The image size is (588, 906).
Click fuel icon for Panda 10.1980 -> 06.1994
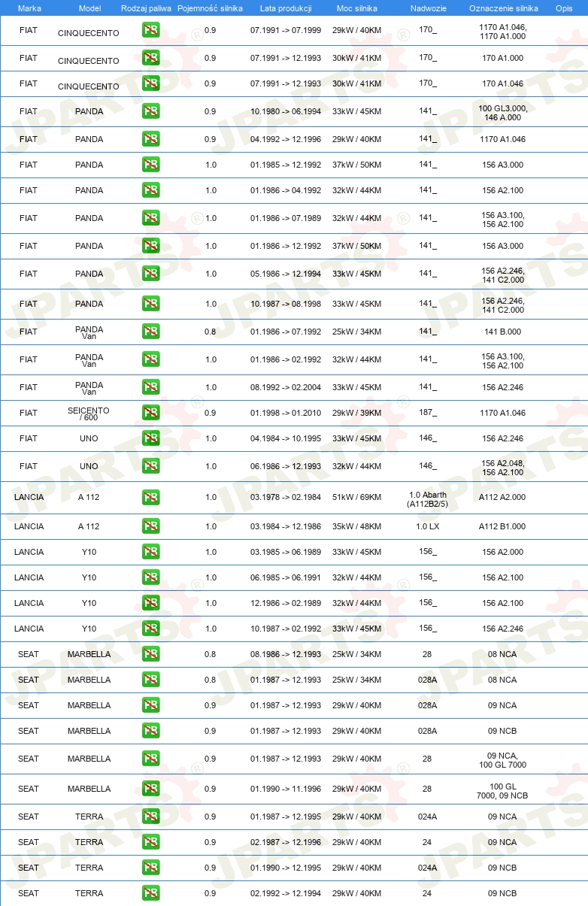[x=150, y=111]
